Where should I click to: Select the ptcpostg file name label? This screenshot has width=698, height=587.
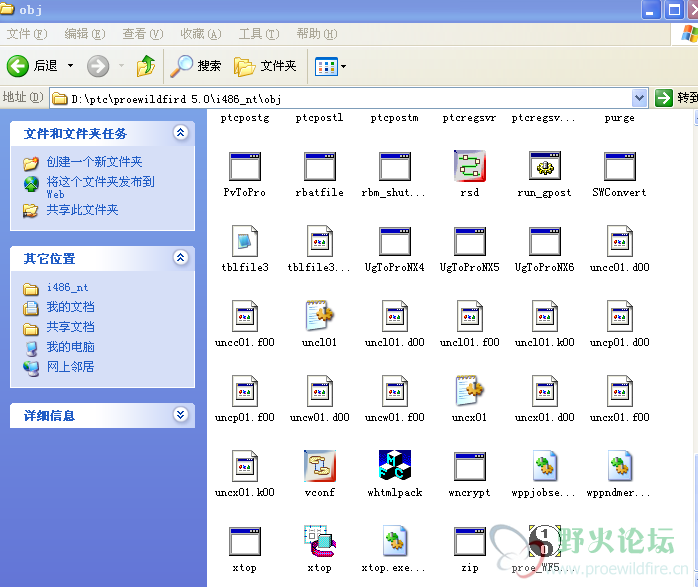245,118
